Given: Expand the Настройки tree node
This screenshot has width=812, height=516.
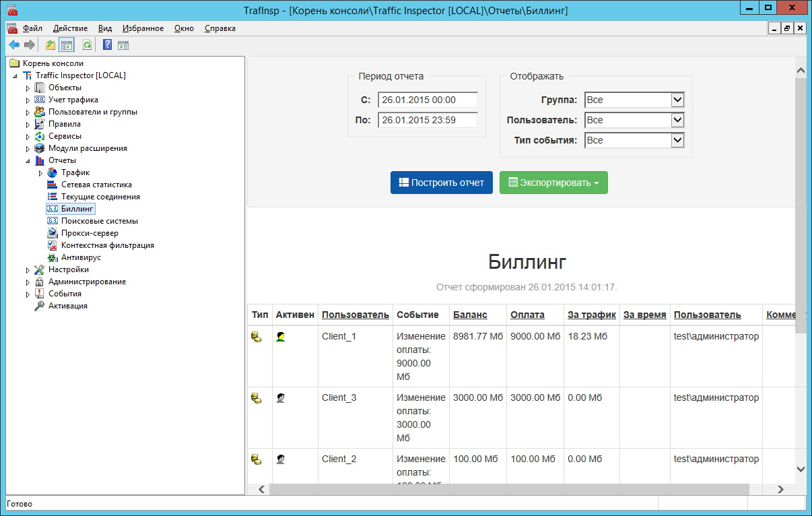Looking at the screenshot, I should tap(28, 270).
